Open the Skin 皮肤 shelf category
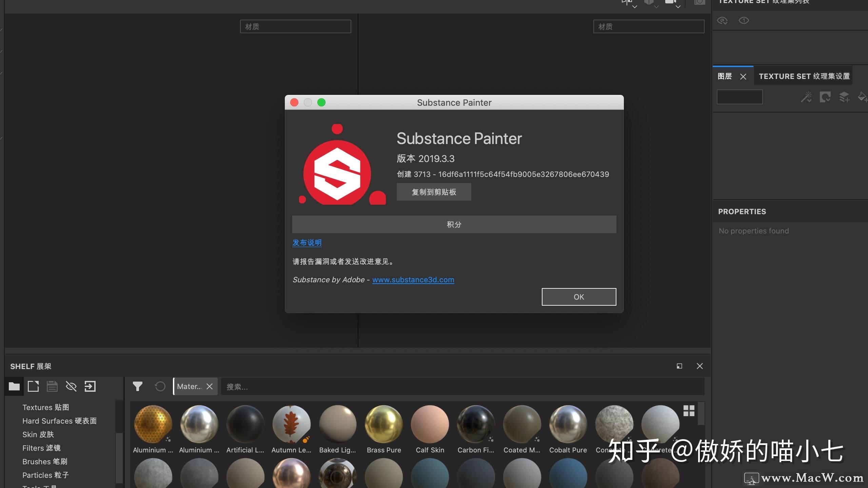Viewport: 868px width, 488px height. (x=38, y=434)
